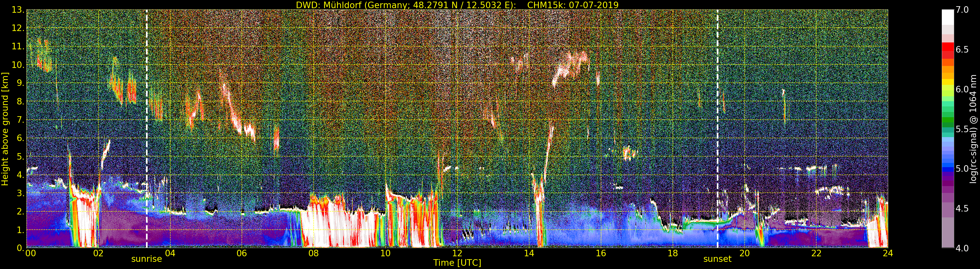Click the colorbar value label '6.5'
The image size is (980, 269).
click(x=962, y=50)
